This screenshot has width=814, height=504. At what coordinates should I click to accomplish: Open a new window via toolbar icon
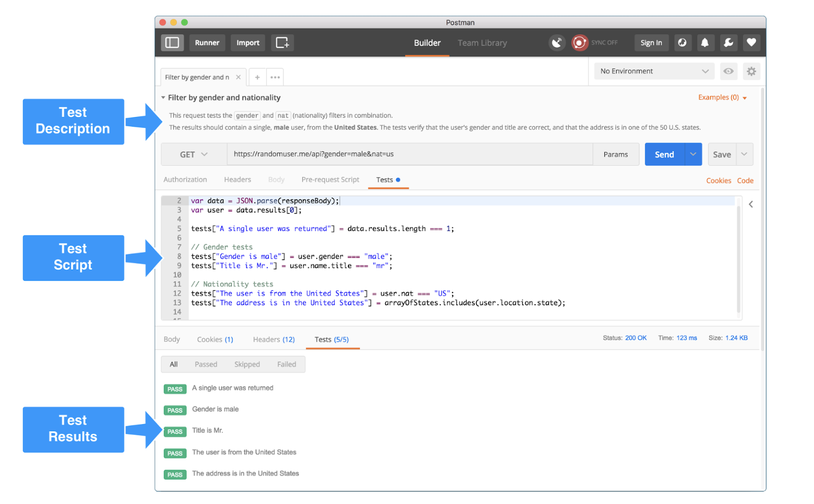pos(282,43)
